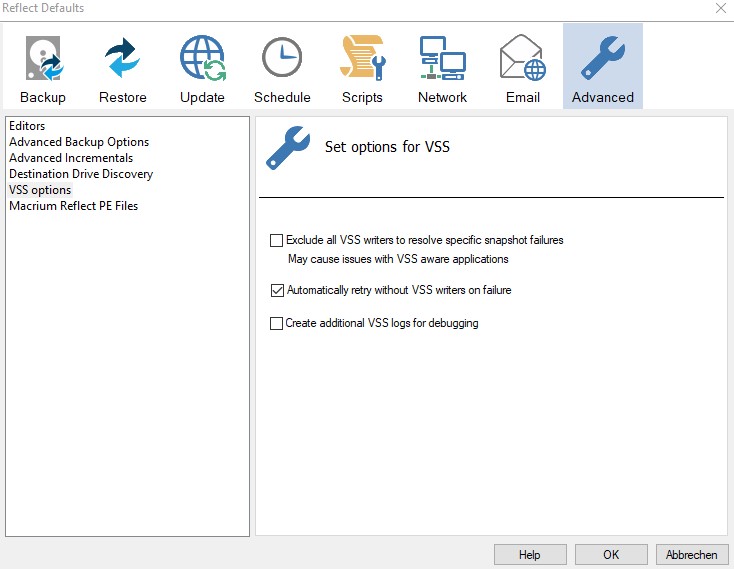Close the Reflect Defaults dialog
Screen dimensions: 734x569
coord(721,8)
